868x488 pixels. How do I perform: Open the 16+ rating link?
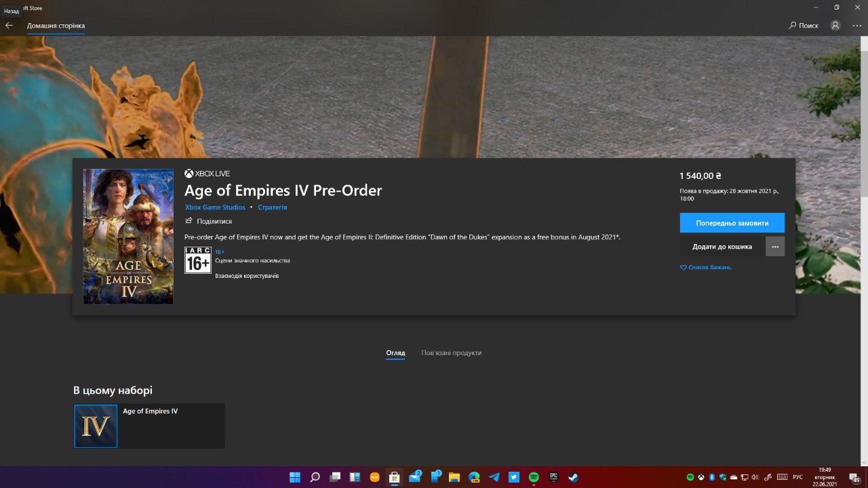[x=220, y=252]
